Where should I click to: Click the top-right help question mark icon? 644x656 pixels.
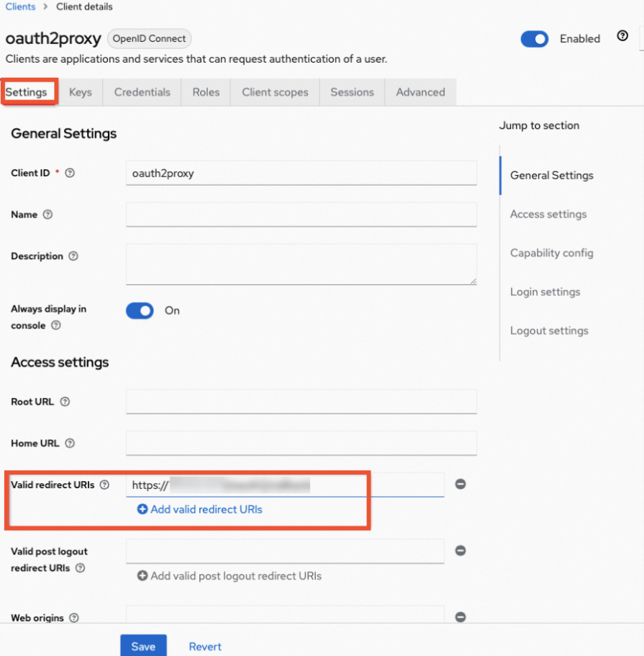pos(622,36)
